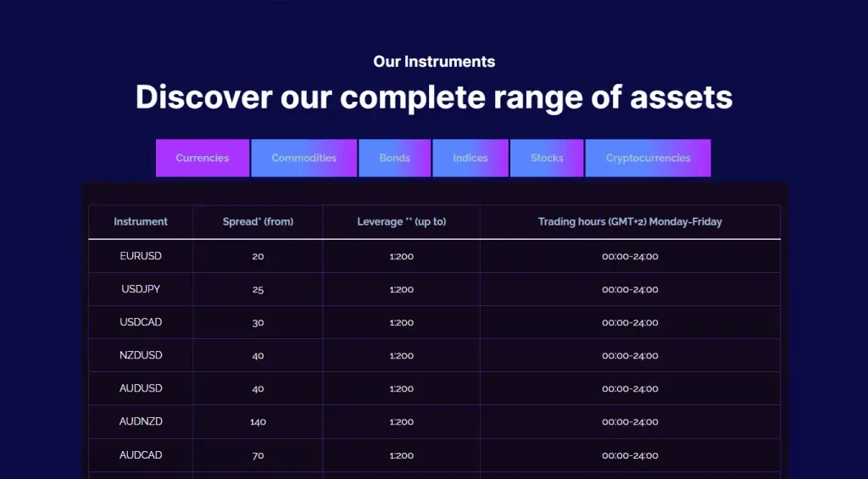Screen dimensions: 868x479
Task: Click the 1:200 leverage in AUDCAD row
Action: coord(401,456)
